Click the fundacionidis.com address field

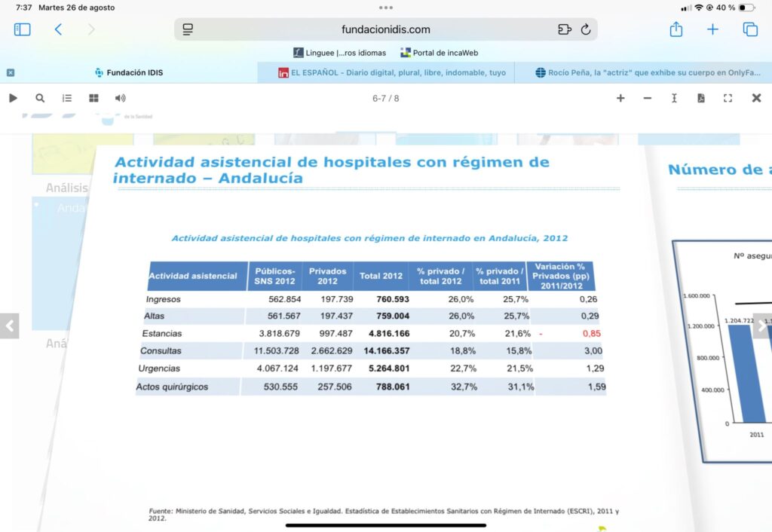click(x=385, y=29)
